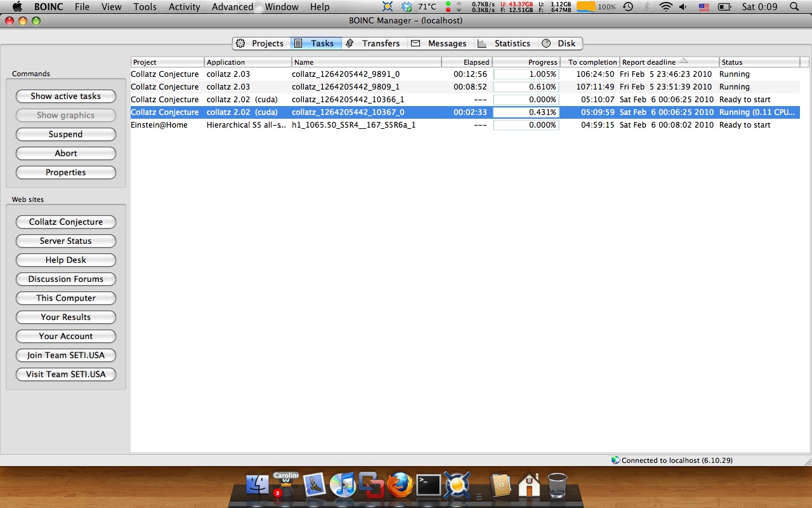Open task Properties button
This screenshot has width=812, height=508.
coord(66,173)
